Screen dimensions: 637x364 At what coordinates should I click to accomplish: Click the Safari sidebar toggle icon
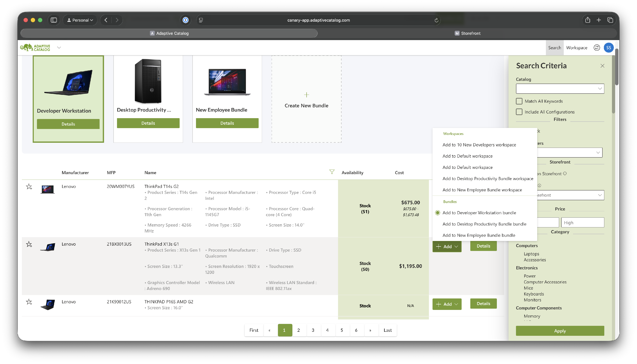click(x=54, y=20)
